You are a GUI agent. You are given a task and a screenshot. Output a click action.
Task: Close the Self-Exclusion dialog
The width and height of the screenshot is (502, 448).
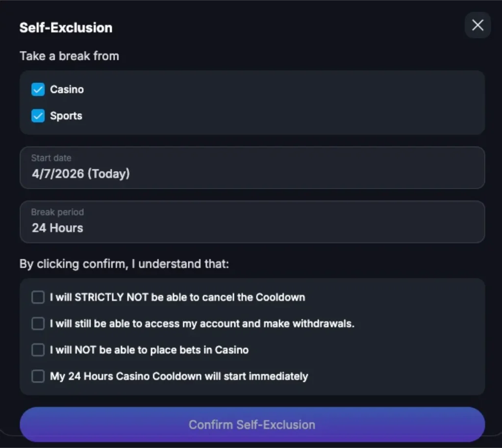coord(477,25)
